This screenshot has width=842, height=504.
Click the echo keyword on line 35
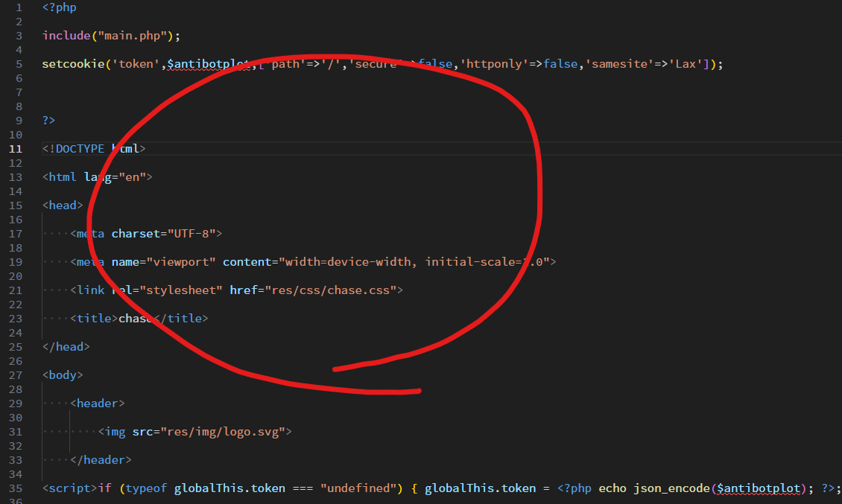(612, 488)
